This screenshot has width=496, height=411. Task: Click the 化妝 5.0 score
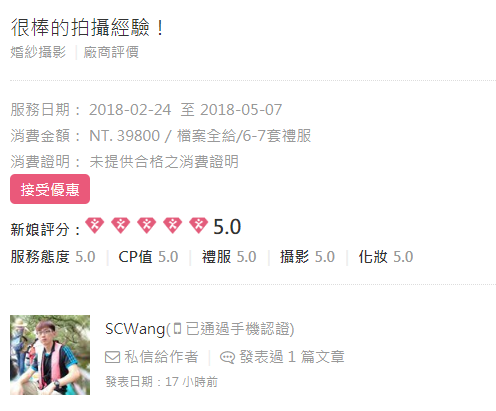(386, 257)
